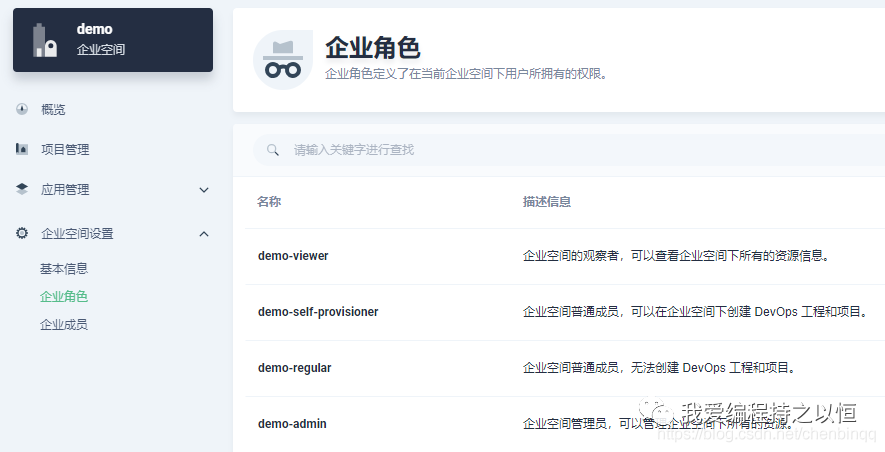Viewport: 885px width, 452px height.
Task: Select 企业空间设置 sidebar item
Action: point(77,234)
